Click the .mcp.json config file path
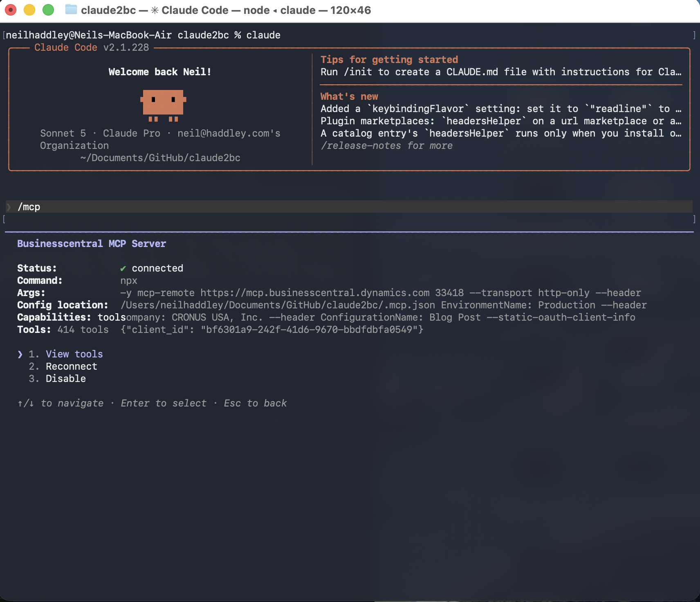 [278, 305]
